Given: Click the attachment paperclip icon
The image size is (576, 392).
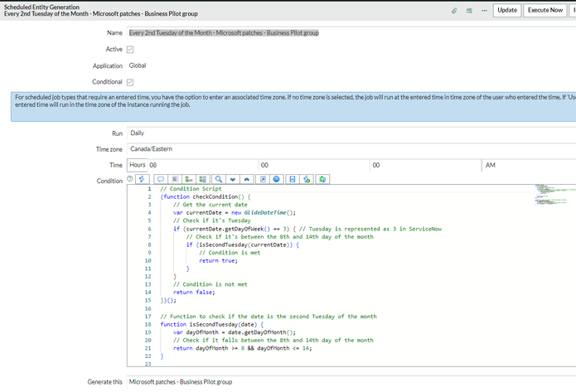Looking at the screenshot, I should coord(454,11).
